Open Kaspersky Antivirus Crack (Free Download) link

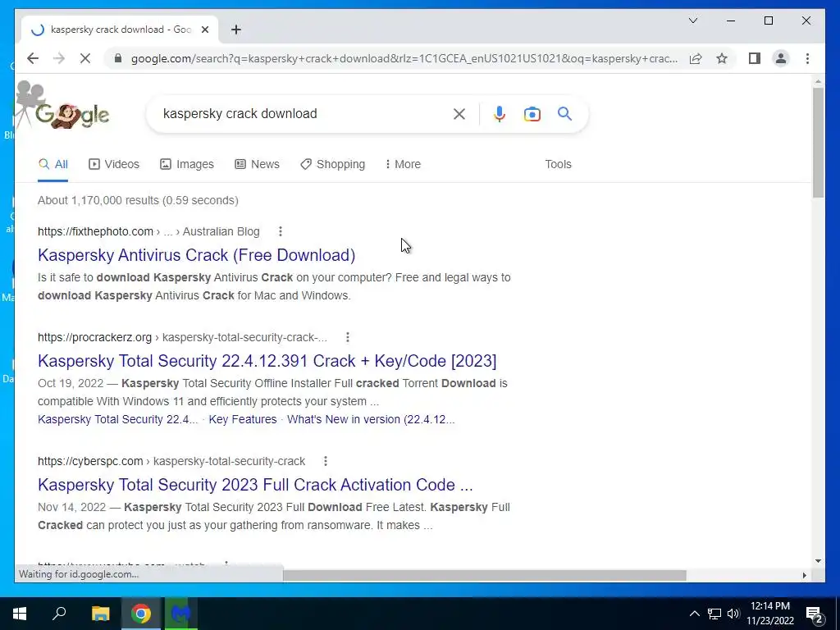(x=197, y=255)
